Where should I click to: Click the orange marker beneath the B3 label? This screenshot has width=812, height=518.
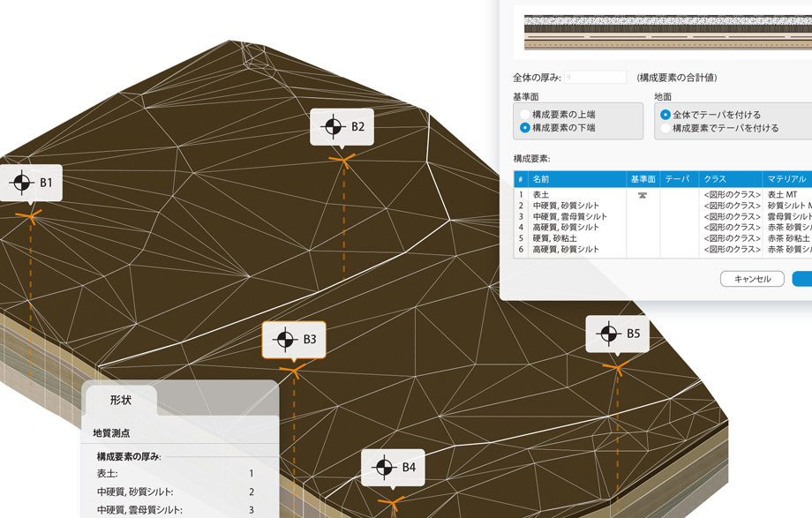pyautogui.click(x=293, y=370)
